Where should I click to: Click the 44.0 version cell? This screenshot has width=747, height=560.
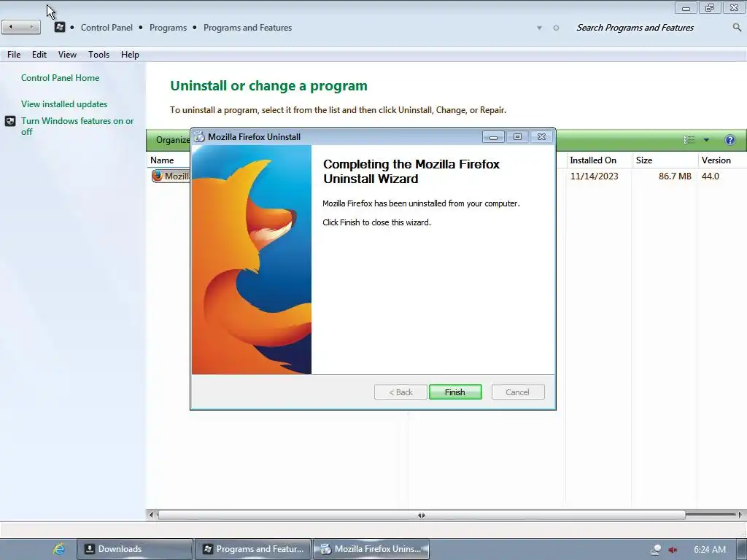(711, 176)
